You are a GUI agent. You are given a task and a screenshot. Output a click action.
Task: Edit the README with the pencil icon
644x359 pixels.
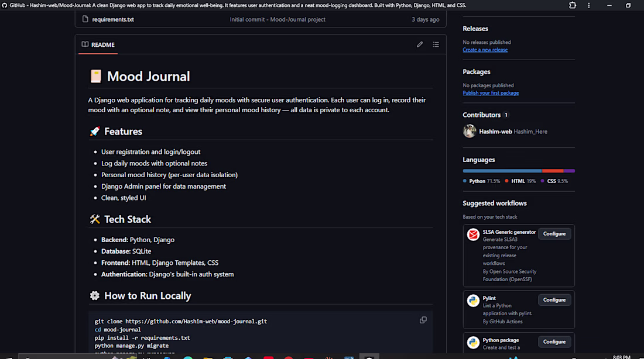click(x=420, y=44)
